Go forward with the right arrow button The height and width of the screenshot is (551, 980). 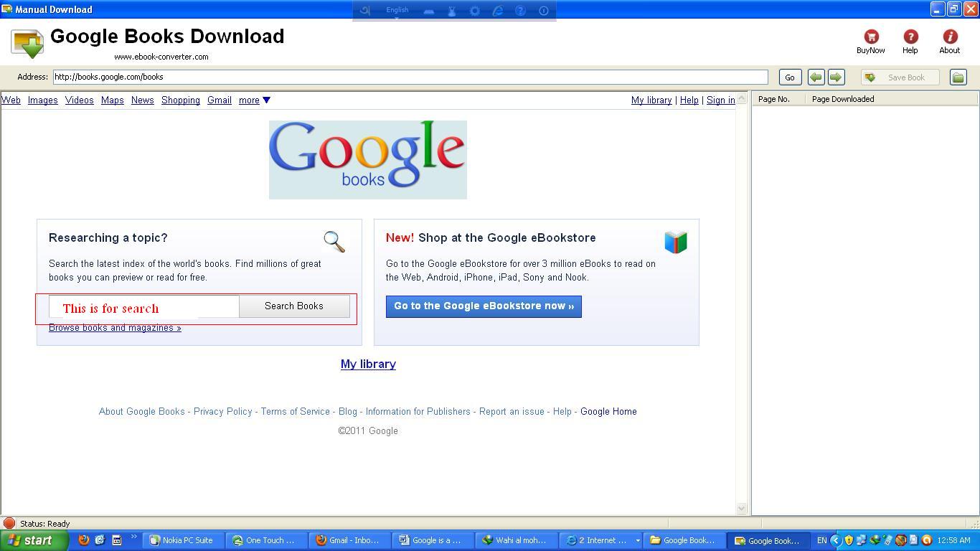coord(836,77)
